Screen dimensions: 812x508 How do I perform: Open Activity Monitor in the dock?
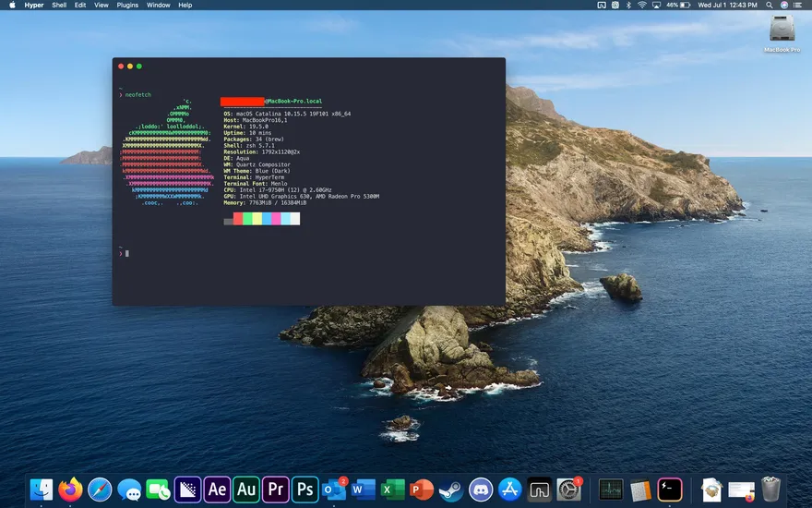611,490
